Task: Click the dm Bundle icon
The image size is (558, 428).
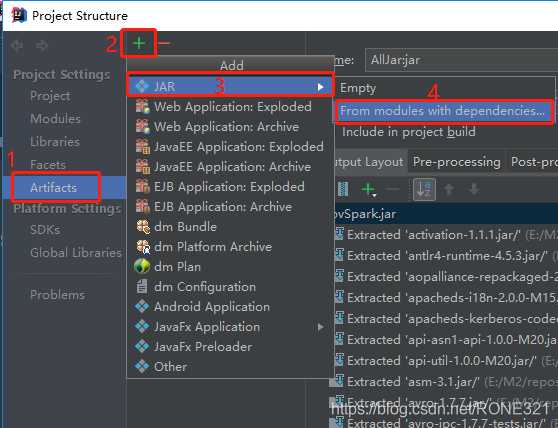Action: tap(143, 227)
